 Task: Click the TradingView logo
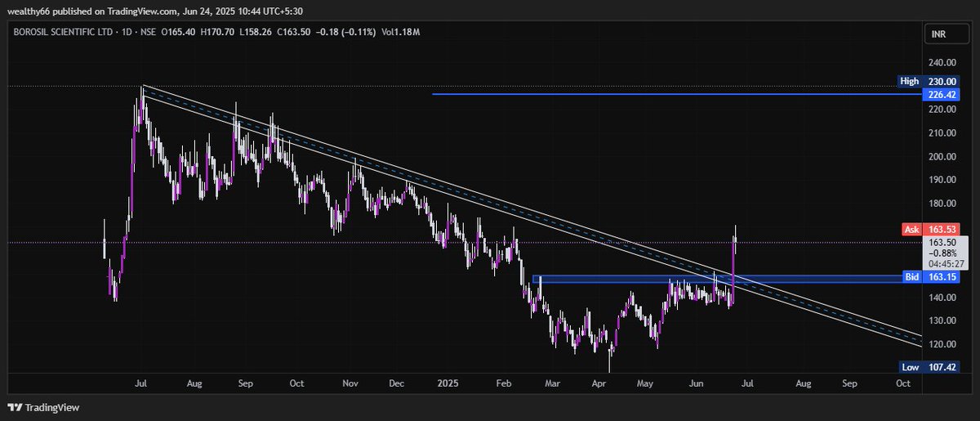click(x=43, y=406)
